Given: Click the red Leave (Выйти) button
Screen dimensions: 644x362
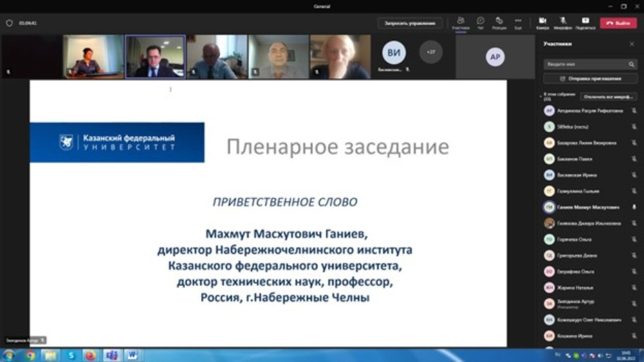Looking at the screenshot, I should (618, 23).
